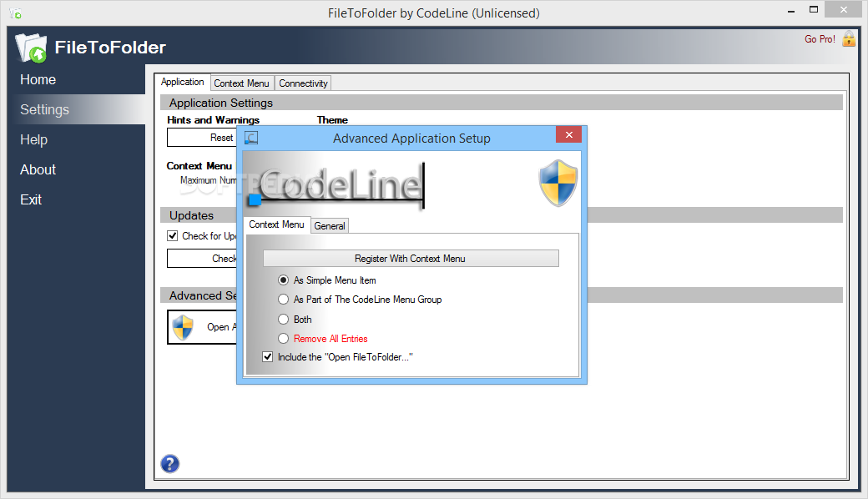Click the dialog title bar icon
Viewport: 868px width, 499px height.
[251, 138]
